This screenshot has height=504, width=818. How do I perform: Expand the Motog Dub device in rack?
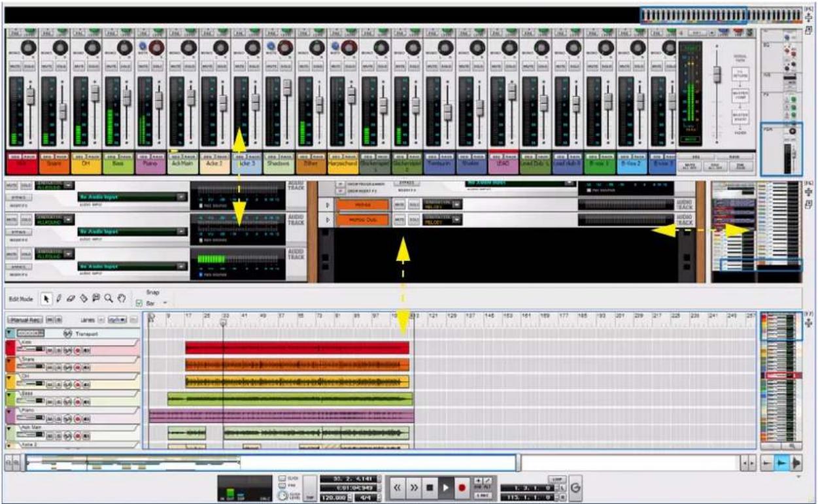point(328,220)
